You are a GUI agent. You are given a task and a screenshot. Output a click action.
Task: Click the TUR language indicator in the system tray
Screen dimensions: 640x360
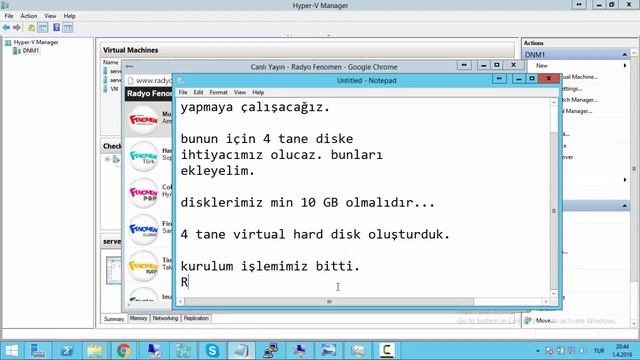(599, 351)
